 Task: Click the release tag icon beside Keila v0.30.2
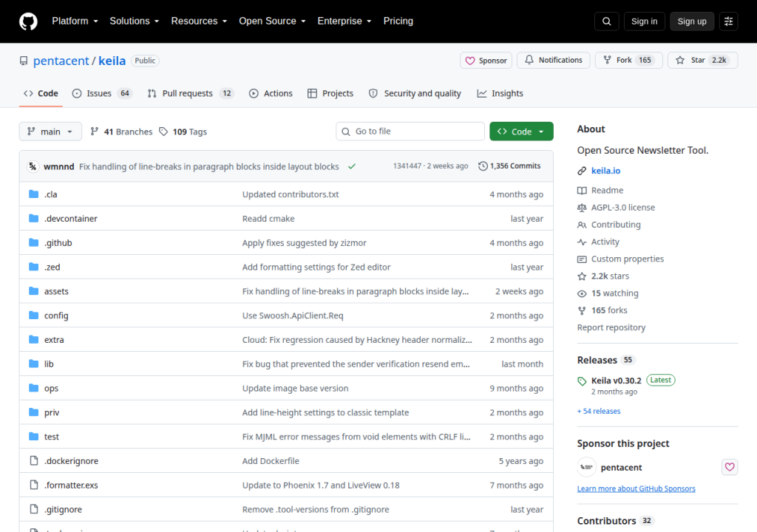pos(582,381)
